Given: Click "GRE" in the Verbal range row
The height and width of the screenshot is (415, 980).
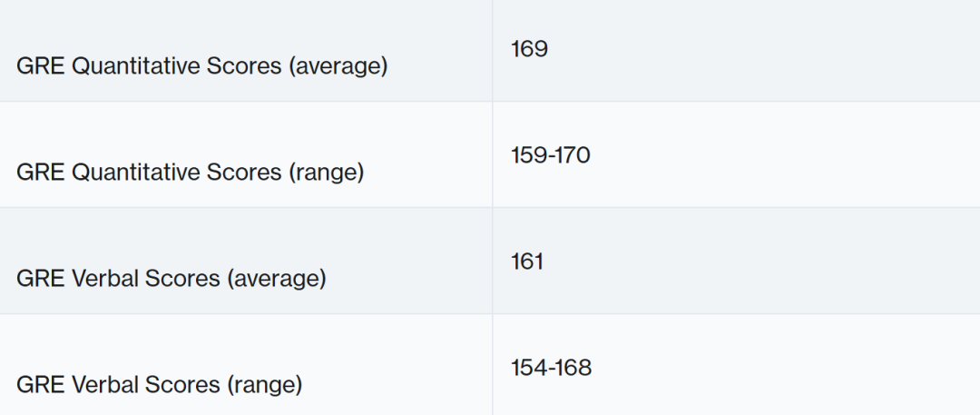Looking at the screenshot, I should (40, 384).
